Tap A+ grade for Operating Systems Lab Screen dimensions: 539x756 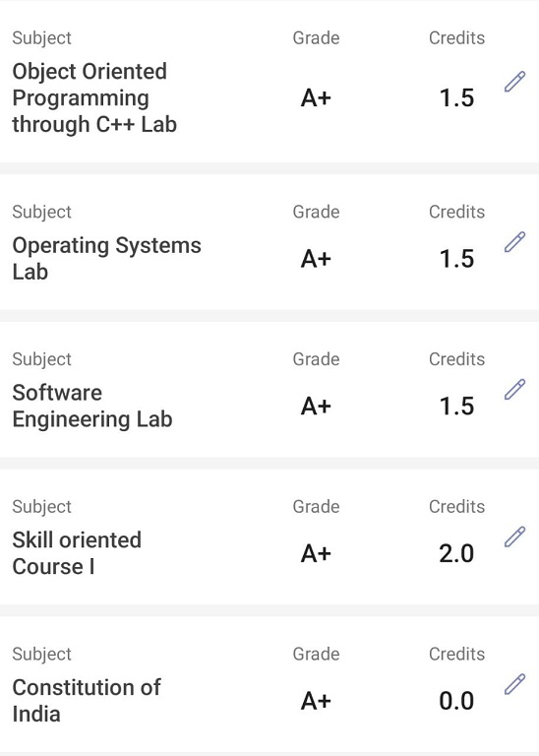316,259
